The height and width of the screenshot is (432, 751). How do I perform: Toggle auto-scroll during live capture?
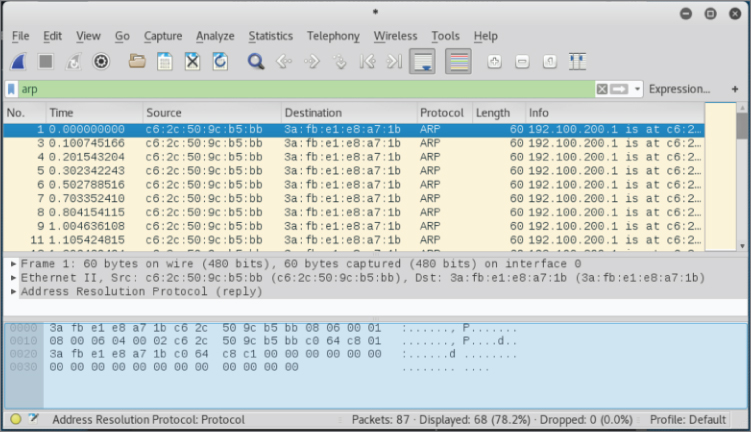[422, 61]
